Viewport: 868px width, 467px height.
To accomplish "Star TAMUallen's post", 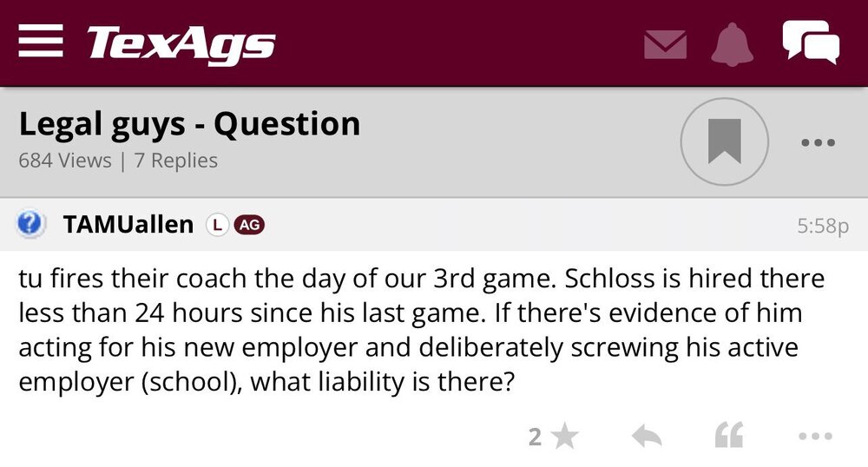I will pyautogui.click(x=565, y=437).
